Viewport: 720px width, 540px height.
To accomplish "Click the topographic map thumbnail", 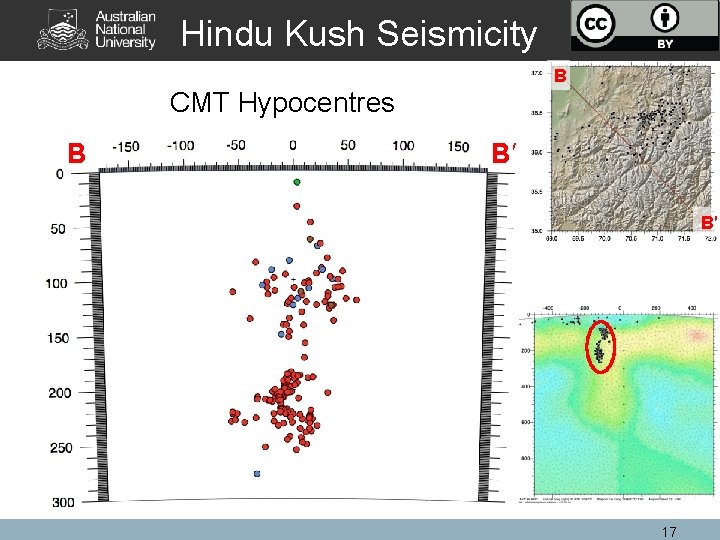I will coord(630,148).
